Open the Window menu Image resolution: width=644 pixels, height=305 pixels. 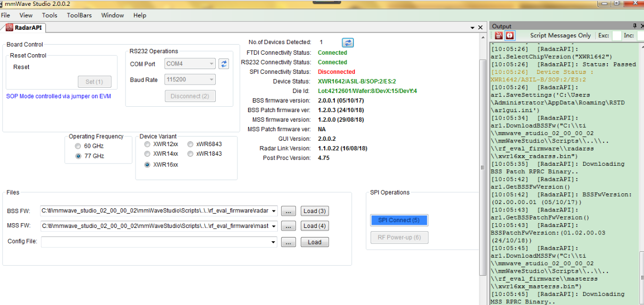tap(113, 15)
